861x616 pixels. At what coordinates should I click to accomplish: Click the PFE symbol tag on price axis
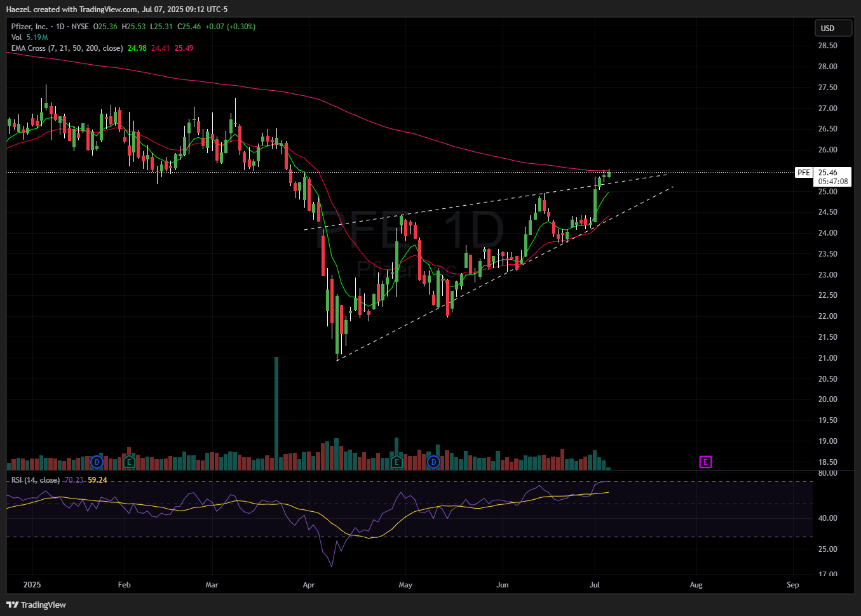(x=804, y=172)
